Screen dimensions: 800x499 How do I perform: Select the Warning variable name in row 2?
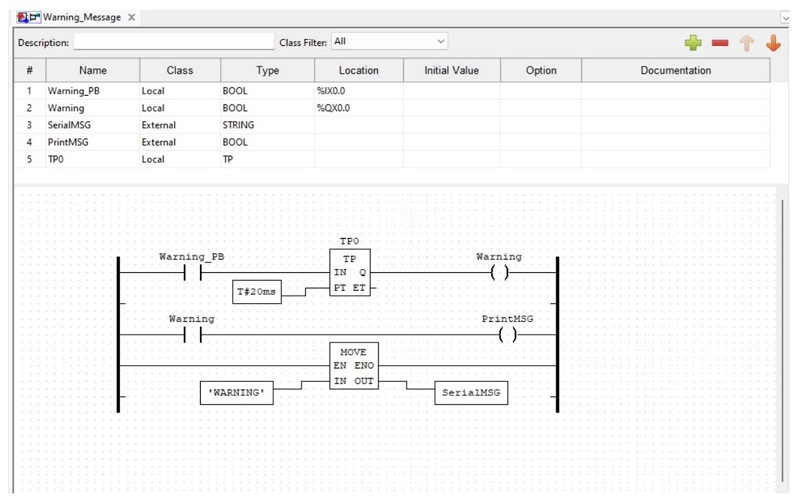click(92, 108)
